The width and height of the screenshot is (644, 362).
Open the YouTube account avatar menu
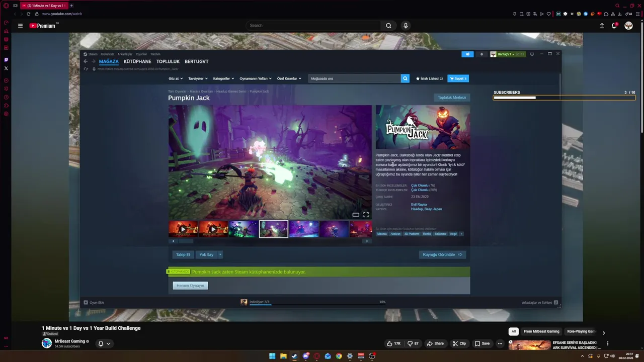click(x=628, y=26)
